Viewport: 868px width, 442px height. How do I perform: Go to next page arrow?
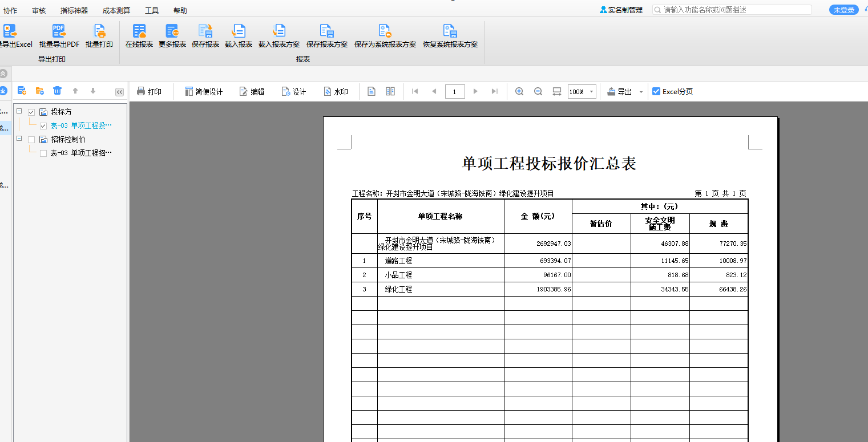pos(476,91)
